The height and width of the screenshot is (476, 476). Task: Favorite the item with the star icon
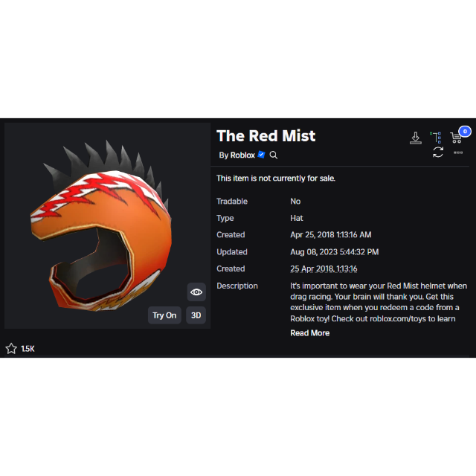click(x=11, y=349)
